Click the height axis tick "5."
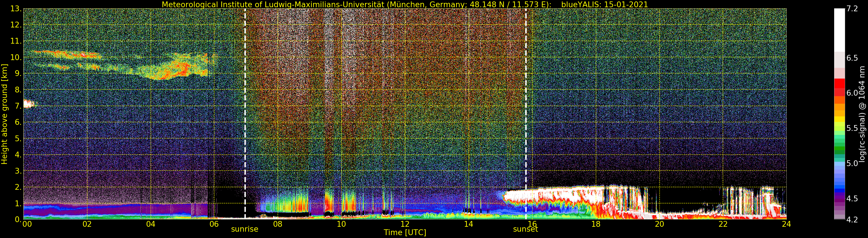This screenshot has width=868, height=238. [18, 138]
